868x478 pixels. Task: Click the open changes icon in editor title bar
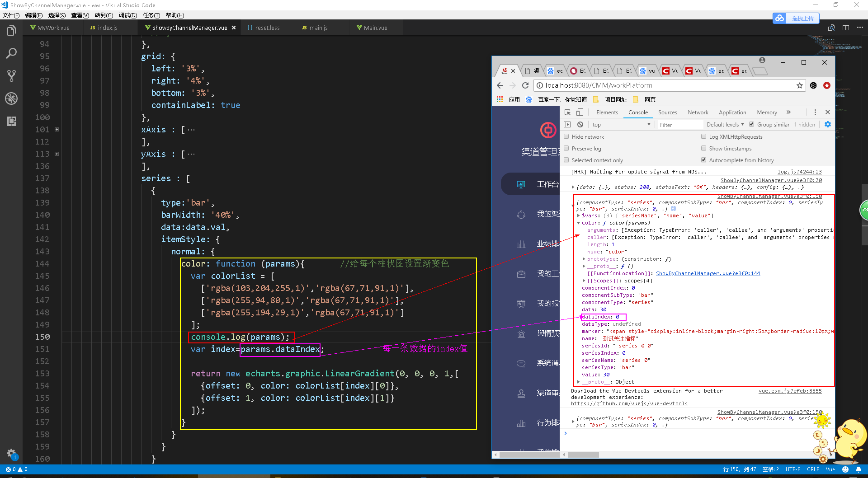pyautogui.click(x=831, y=28)
